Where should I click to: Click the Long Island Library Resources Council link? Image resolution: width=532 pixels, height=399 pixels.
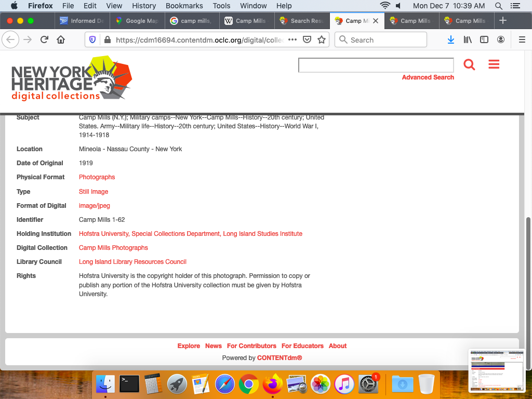132,262
